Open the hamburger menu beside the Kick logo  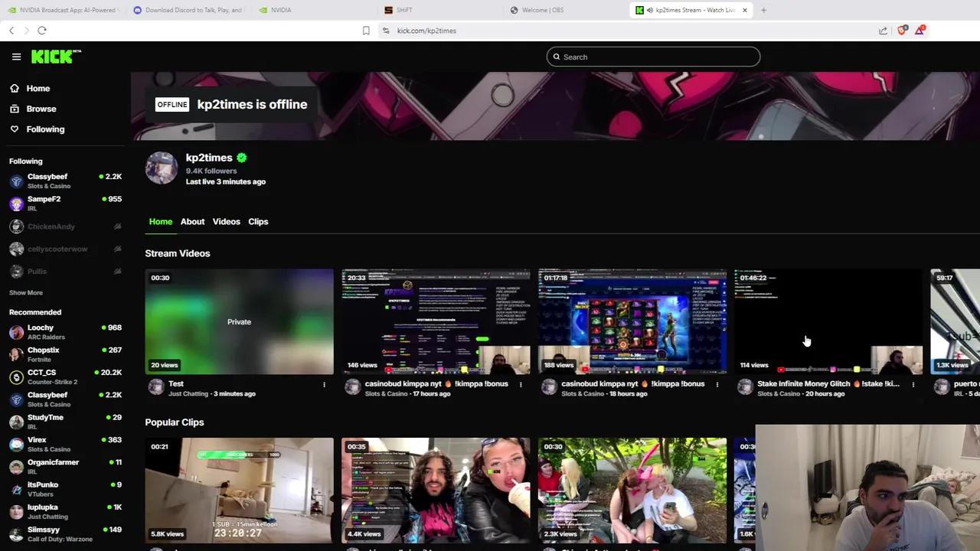click(x=16, y=56)
